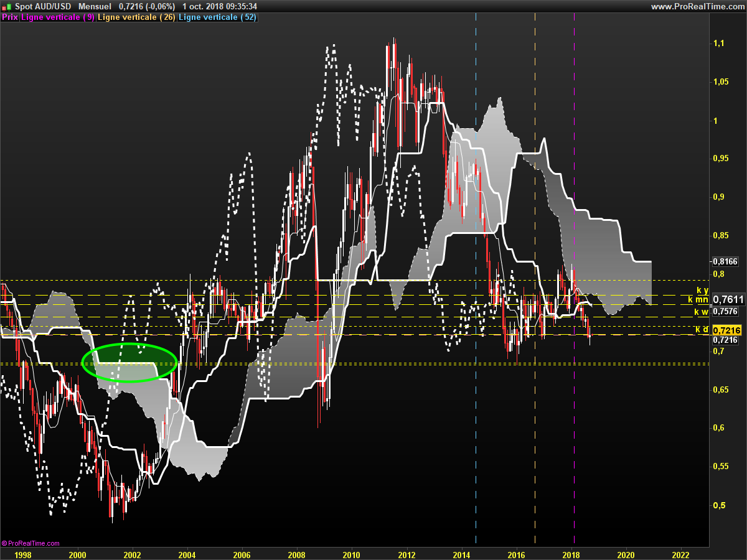Click the 1998 label on time axis
Image resolution: width=747 pixels, height=560 pixels.
coord(22,554)
